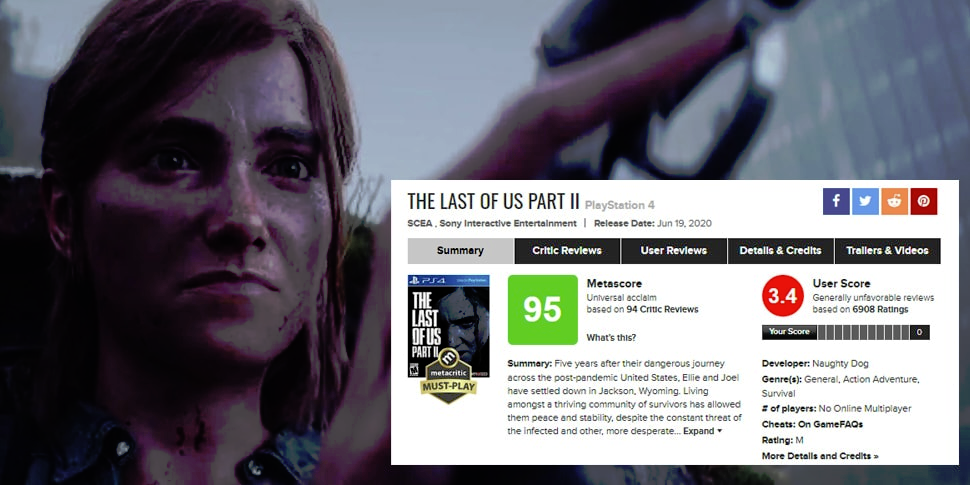970x485 pixels.
Task: Share the page via Twitter icon
Action: tap(865, 201)
